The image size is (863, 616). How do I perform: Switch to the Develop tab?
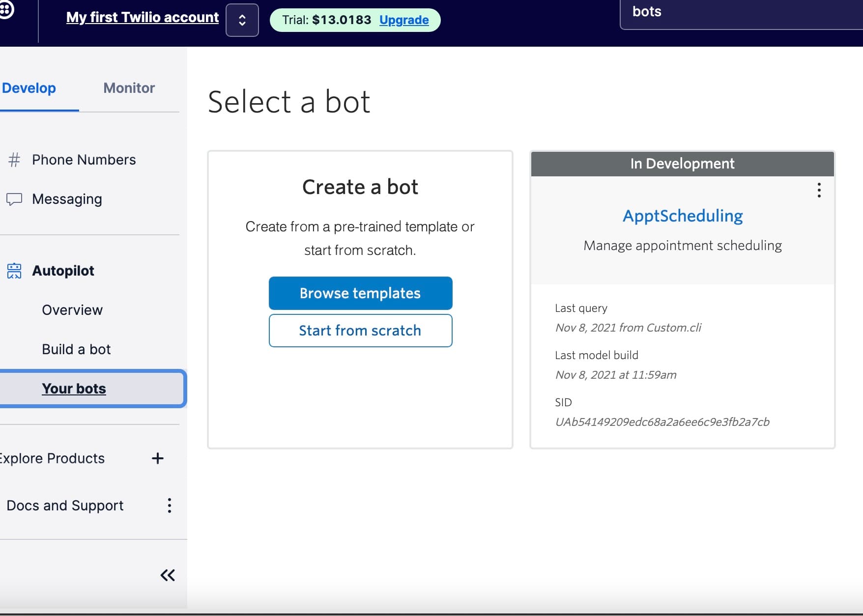pos(29,88)
